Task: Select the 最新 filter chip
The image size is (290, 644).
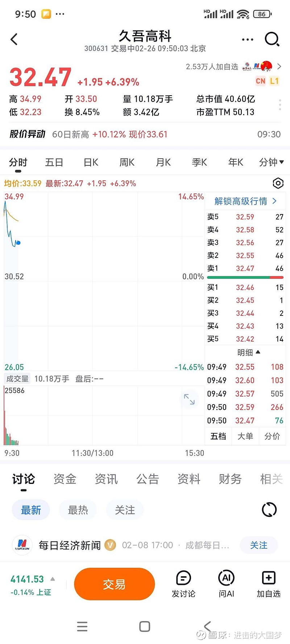Action: point(31,510)
